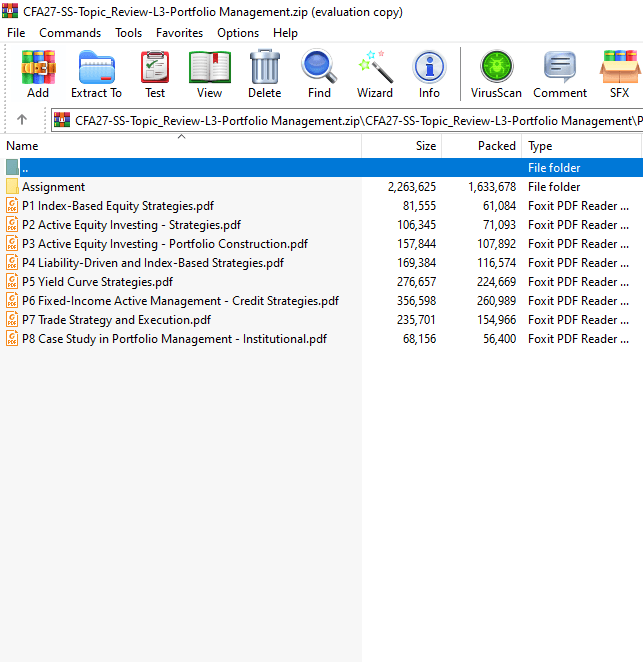
Task: Sort files by Size column header
Action: tap(402, 146)
